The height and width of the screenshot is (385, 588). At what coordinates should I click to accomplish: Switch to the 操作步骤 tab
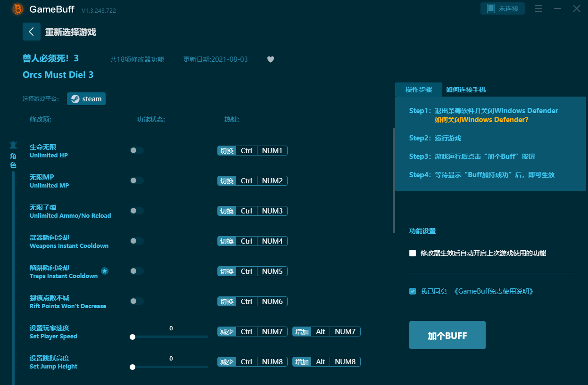click(x=419, y=90)
